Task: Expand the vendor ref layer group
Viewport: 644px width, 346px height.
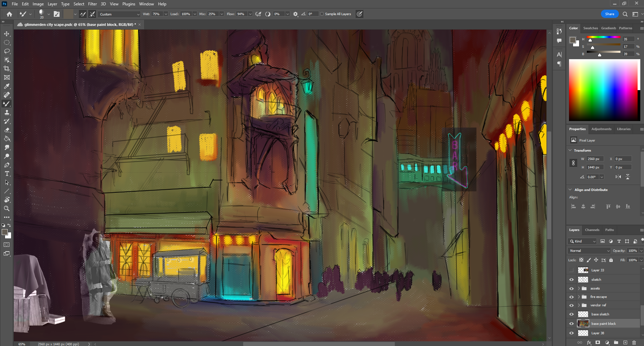Action: [579, 305]
